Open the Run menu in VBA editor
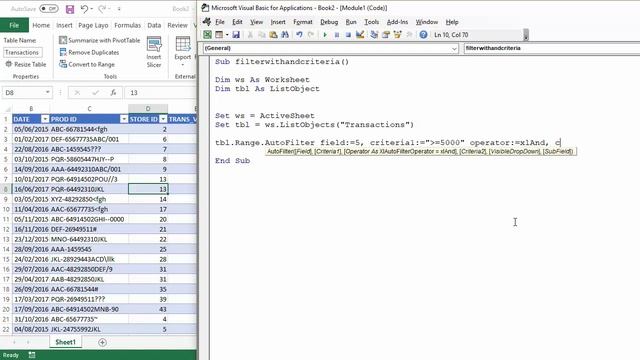The height and width of the screenshot is (360, 640). click(x=351, y=22)
